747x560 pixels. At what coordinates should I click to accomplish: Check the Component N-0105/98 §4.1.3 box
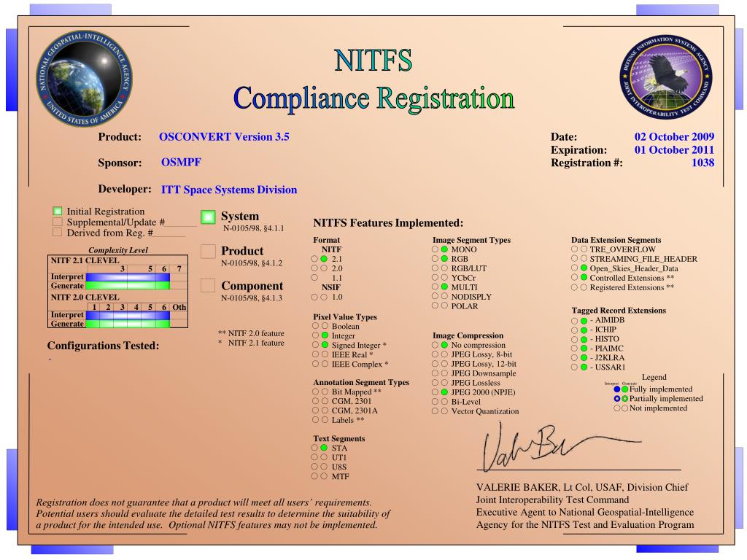[x=208, y=285]
